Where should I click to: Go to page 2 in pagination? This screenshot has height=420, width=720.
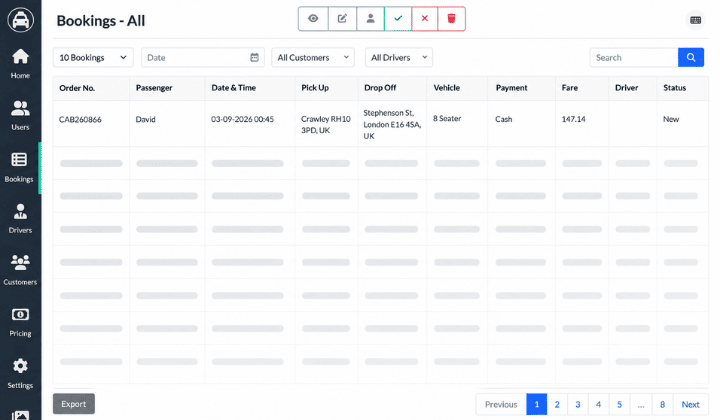point(557,404)
